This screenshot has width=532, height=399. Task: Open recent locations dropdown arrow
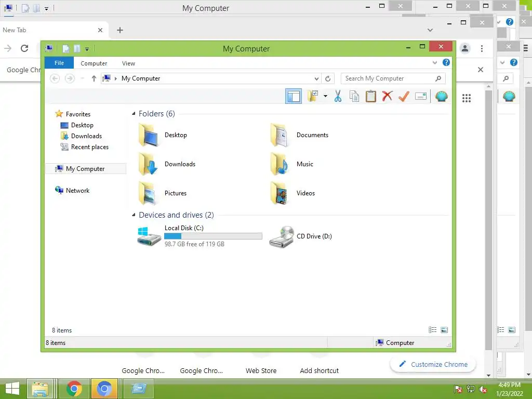82,79
